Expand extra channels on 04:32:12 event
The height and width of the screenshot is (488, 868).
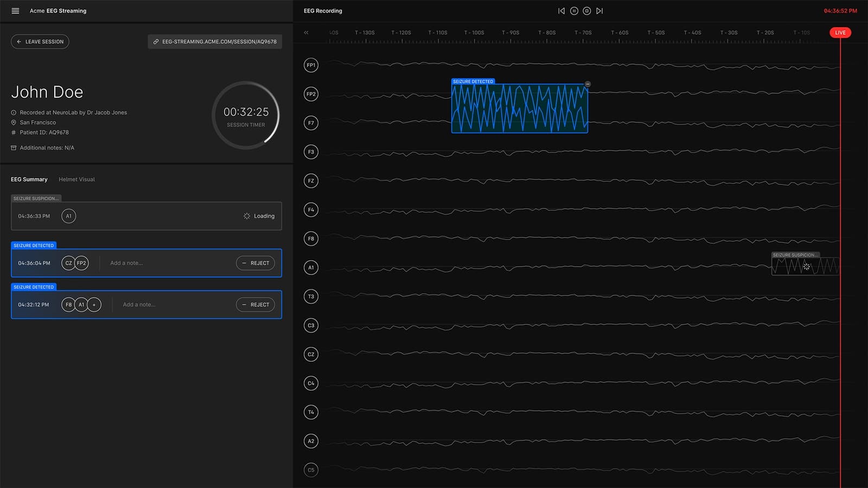[94, 305]
